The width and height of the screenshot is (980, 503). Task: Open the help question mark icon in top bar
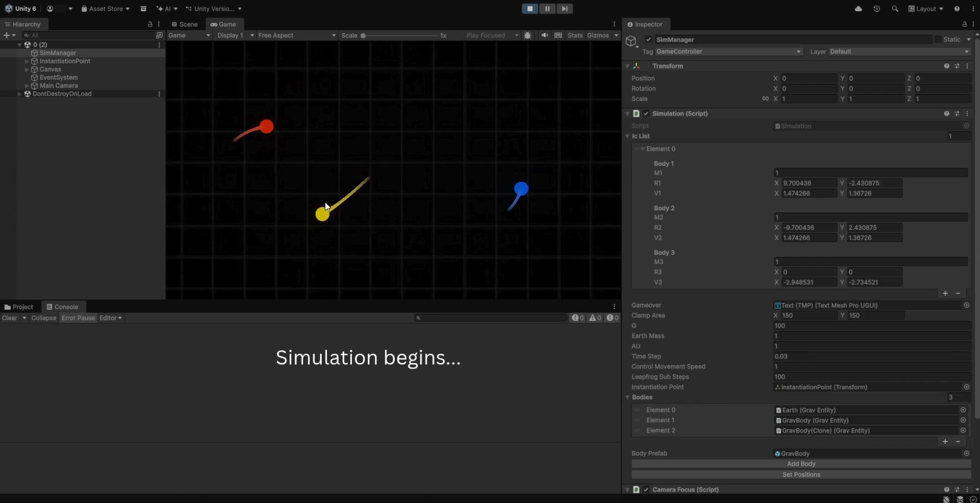(957, 9)
